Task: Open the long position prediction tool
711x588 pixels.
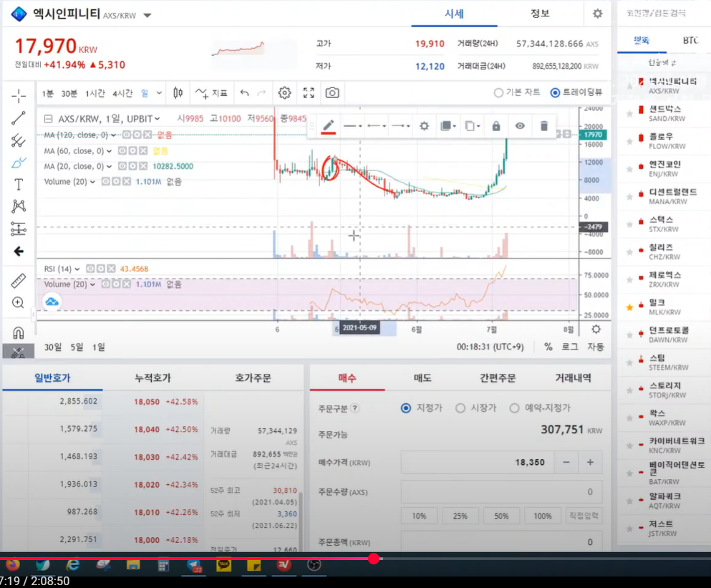Action: click(x=19, y=228)
